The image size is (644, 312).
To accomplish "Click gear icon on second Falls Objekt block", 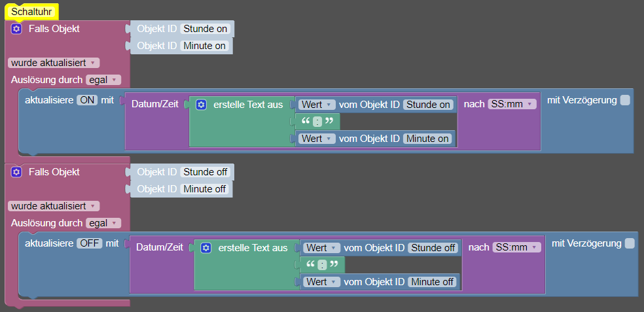I will tap(16, 172).
